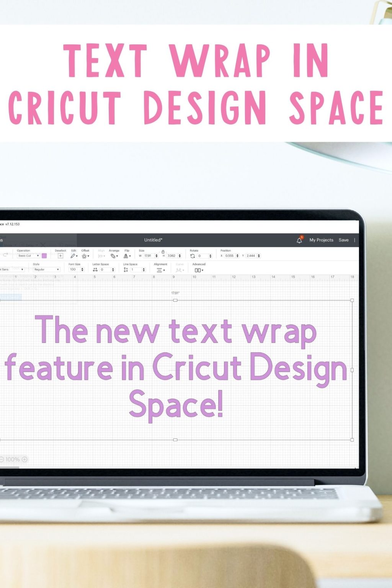The height and width of the screenshot is (588, 392).
Task: Open the Basic Cut operation dropdown
Action: point(28,255)
